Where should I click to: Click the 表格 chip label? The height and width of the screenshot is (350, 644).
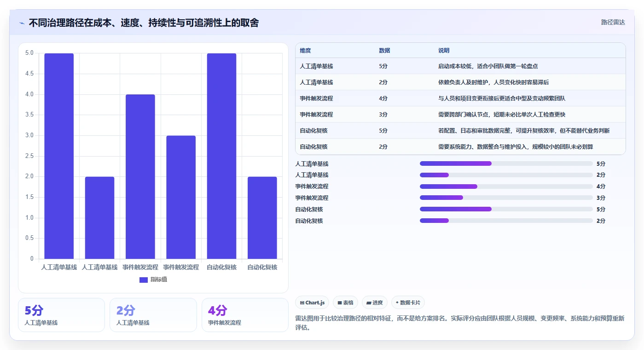pyautogui.click(x=348, y=303)
